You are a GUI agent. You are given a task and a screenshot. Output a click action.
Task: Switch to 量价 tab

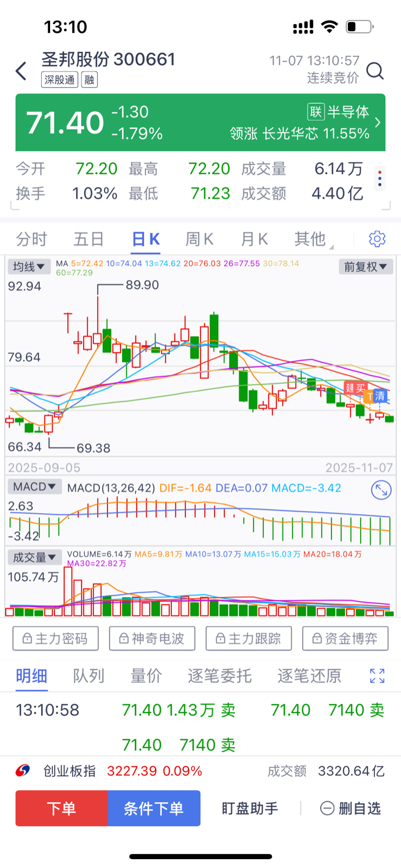[146, 676]
